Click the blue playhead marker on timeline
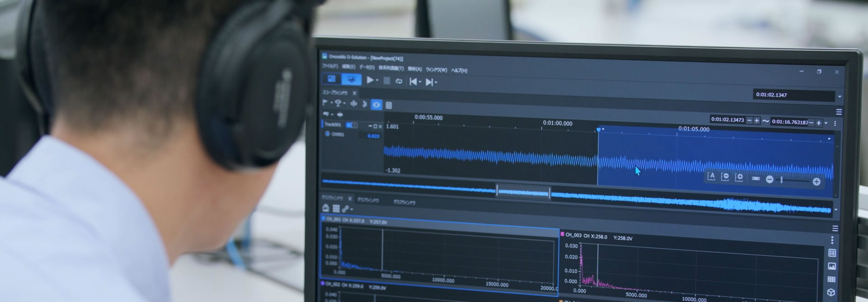 pos(599,130)
